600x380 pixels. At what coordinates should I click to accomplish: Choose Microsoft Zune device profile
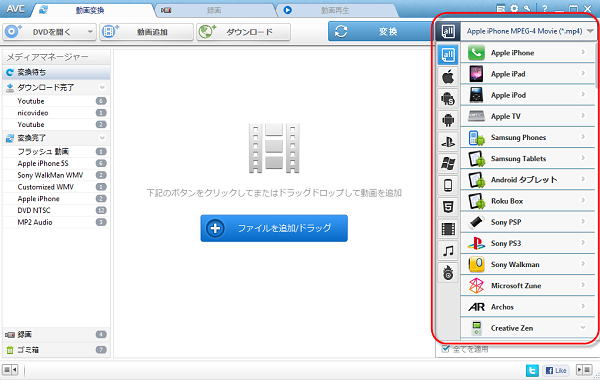pyautogui.click(x=528, y=285)
